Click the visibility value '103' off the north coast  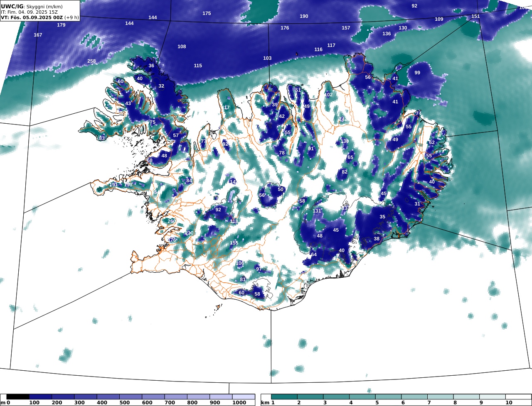tap(267, 58)
